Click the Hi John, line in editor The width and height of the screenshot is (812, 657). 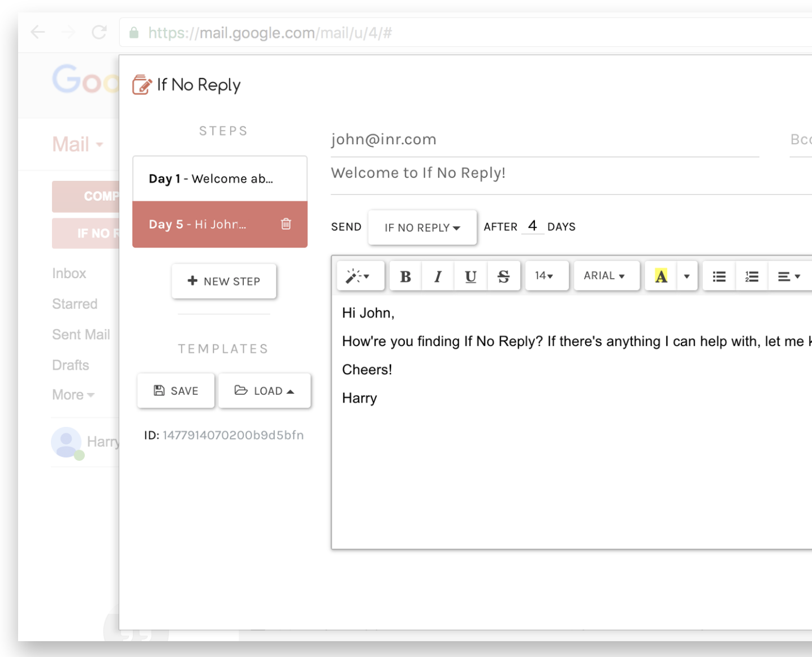click(368, 313)
